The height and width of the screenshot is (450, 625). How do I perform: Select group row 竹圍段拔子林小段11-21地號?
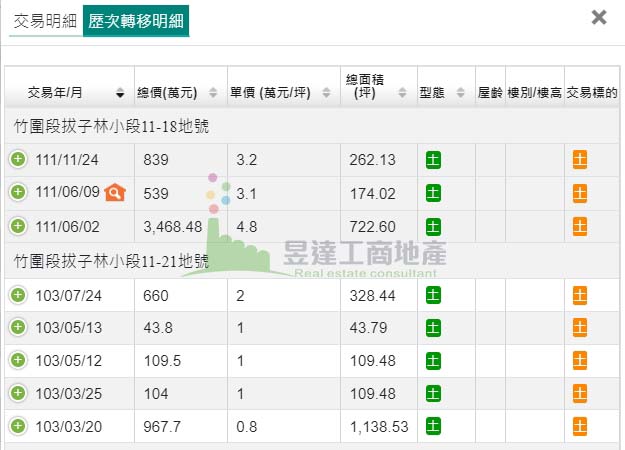(312, 261)
